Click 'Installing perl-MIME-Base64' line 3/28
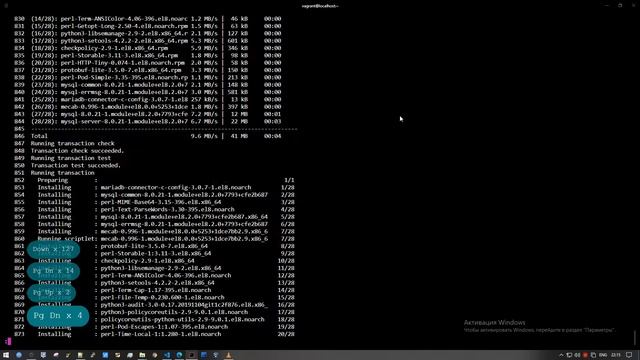 click(166, 202)
